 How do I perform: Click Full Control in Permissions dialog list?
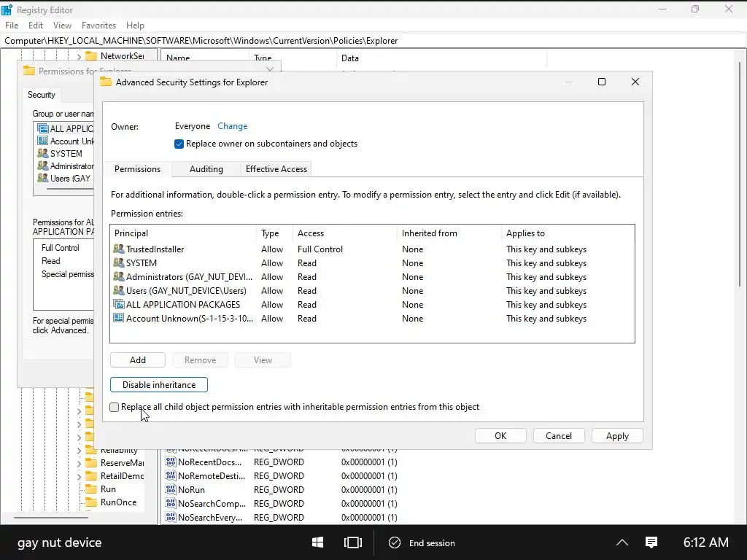pos(60,248)
